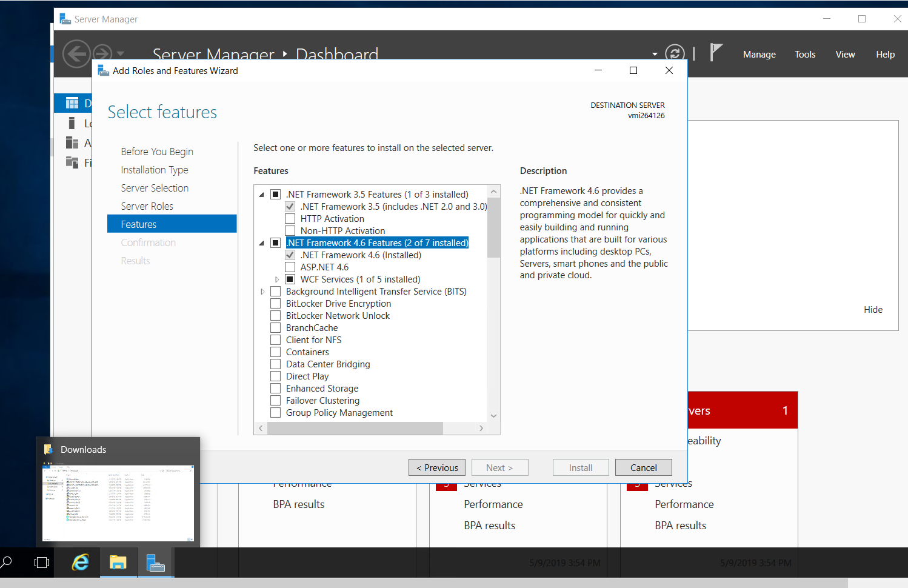
Task: Select Direct Play feature row
Action: pyautogui.click(x=307, y=376)
